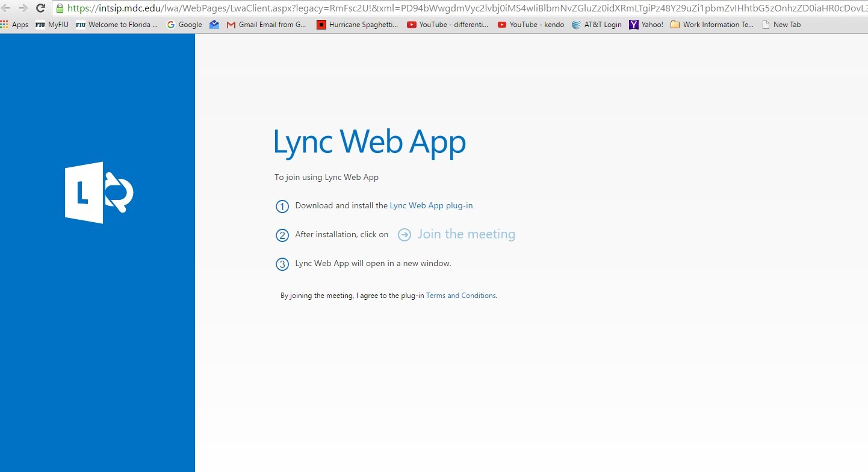The image size is (868, 472).
Task: Open the YouTube - kendo bookmark
Action: [x=531, y=25]
